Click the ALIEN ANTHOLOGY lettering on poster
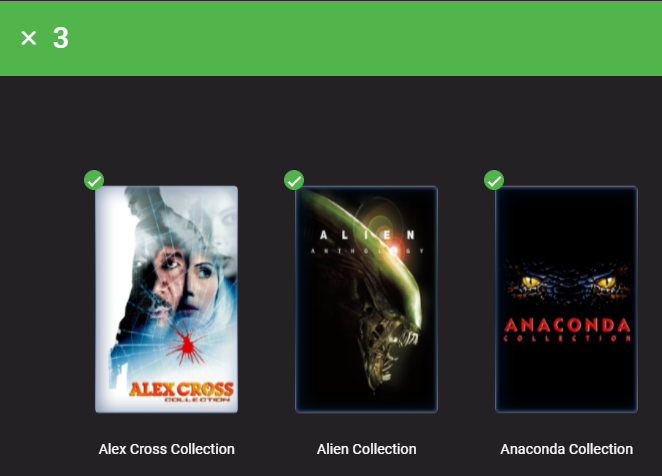This screenshot has height=476, width=662. click(x=366, y=242)
